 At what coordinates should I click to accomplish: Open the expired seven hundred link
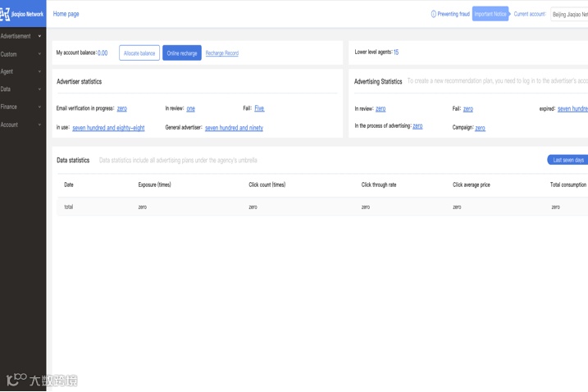572,109
